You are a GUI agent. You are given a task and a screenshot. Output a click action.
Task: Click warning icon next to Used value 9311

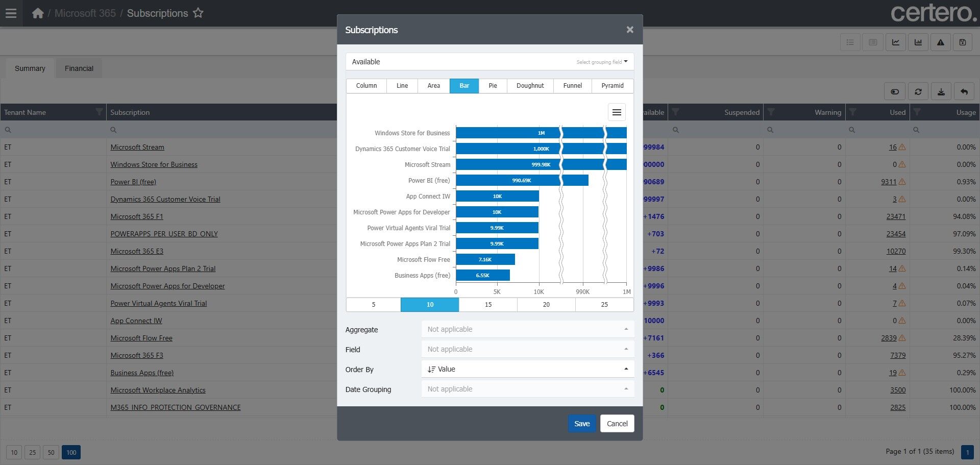pyautogui.click(x=902, y=182)
